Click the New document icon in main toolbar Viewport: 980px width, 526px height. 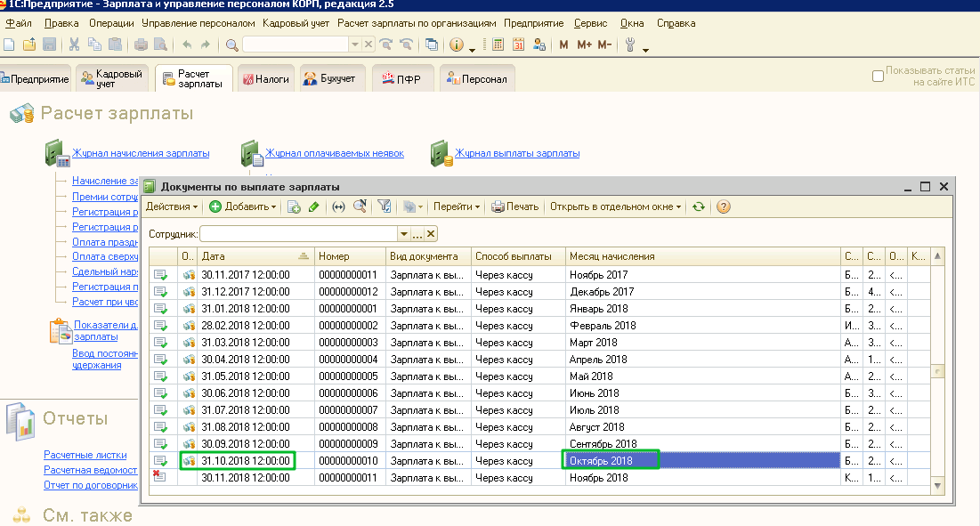(10, 45)
